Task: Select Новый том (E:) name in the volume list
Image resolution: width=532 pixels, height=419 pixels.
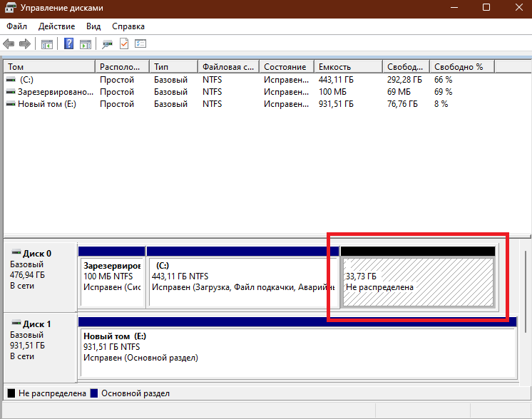Action: point(47,104)
